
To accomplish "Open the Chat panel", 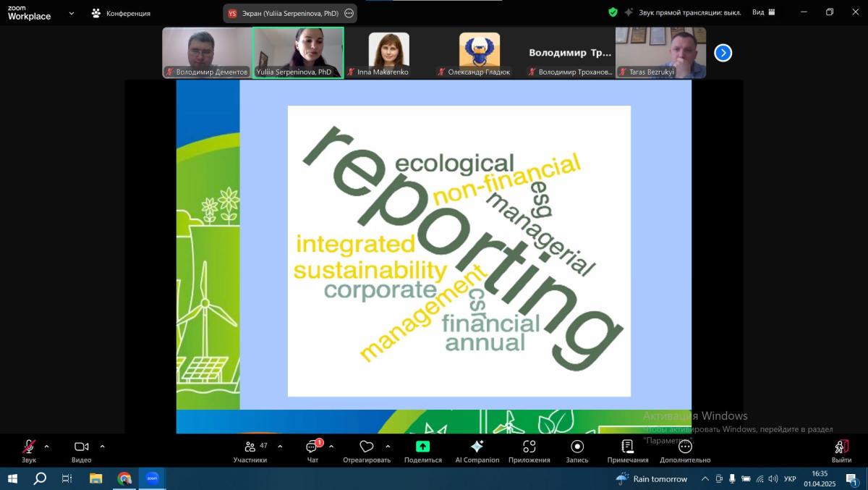I will pos(312,447).
